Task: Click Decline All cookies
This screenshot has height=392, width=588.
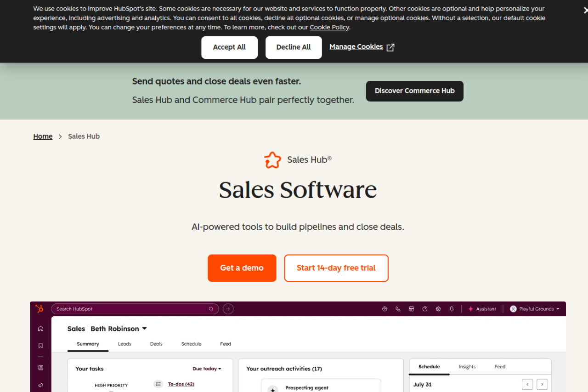Action: 294,47
